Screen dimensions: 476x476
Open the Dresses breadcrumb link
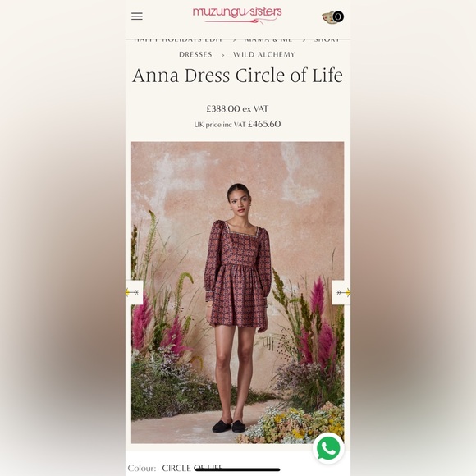(195, 54)
